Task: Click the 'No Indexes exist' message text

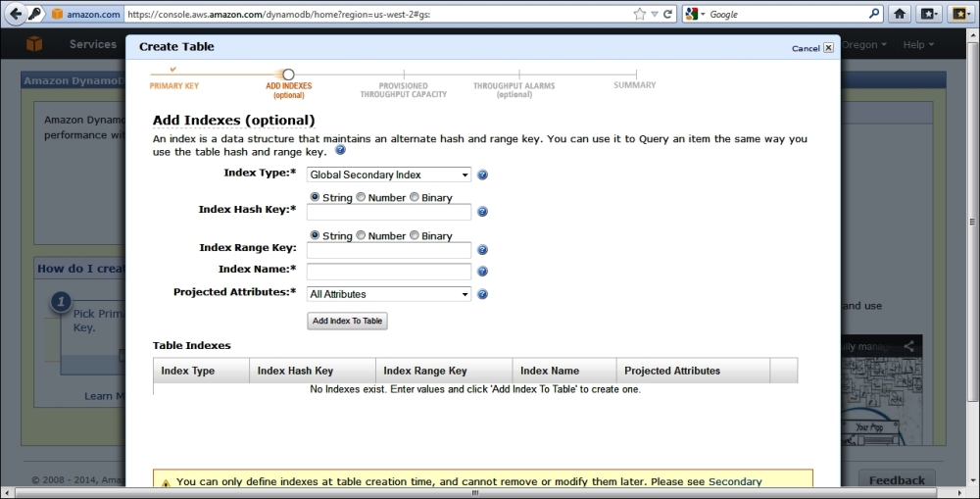Action: (475, 389)
